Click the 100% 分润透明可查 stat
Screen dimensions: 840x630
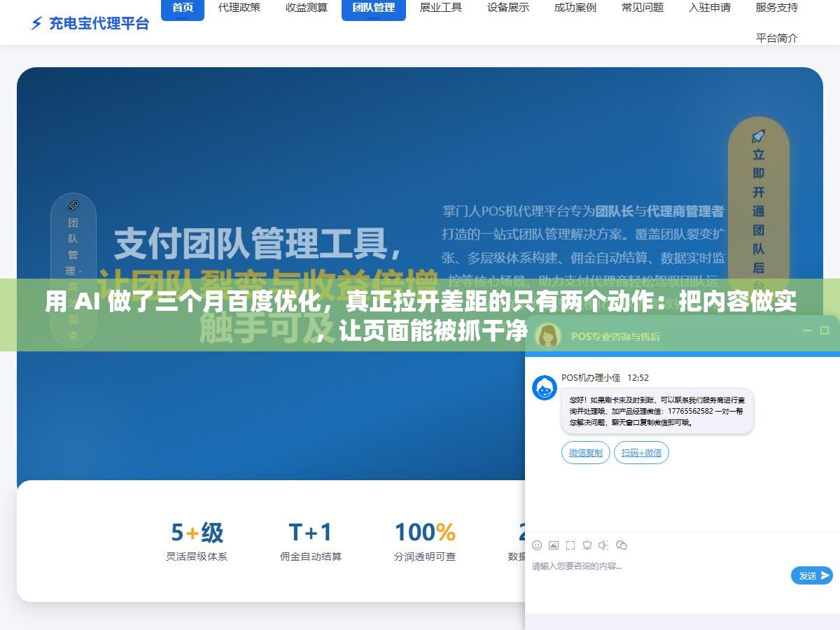coord(425,541)
